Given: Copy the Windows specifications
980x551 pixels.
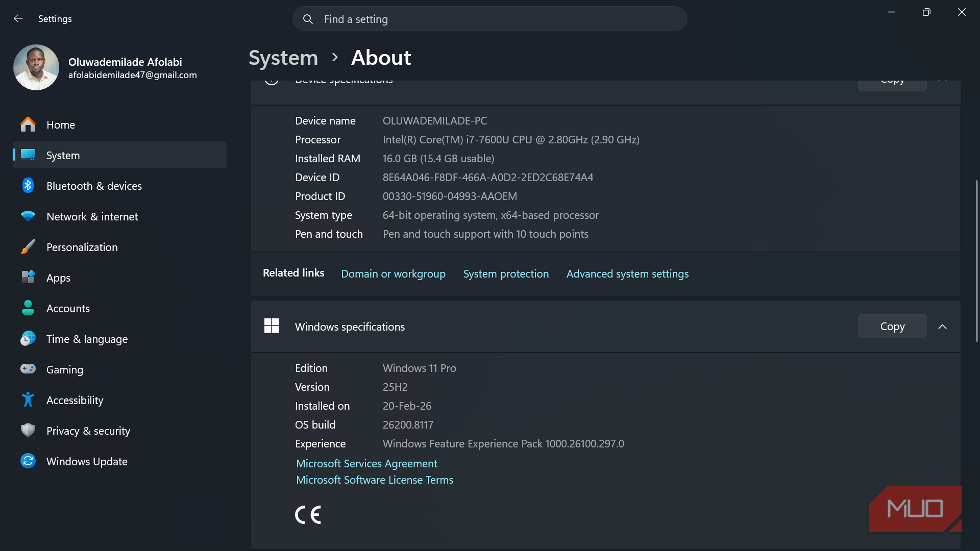Looking at the screenshot, I should point(892,326).
